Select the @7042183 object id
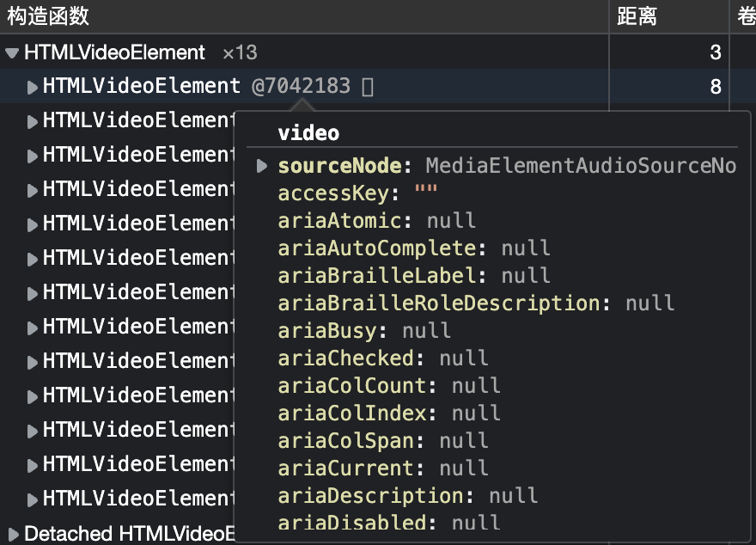 pyautogui.click(x=301, y=86)
